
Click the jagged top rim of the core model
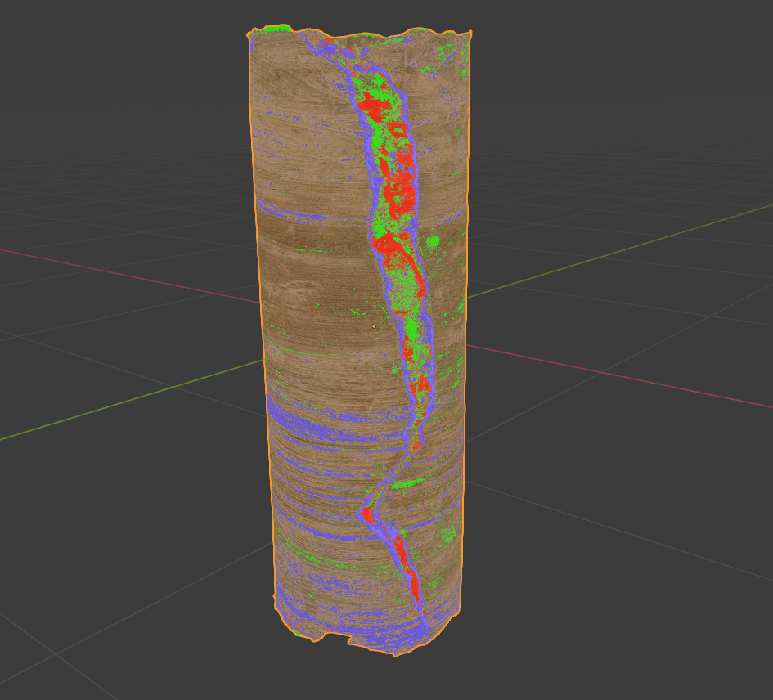coord(360,34)
